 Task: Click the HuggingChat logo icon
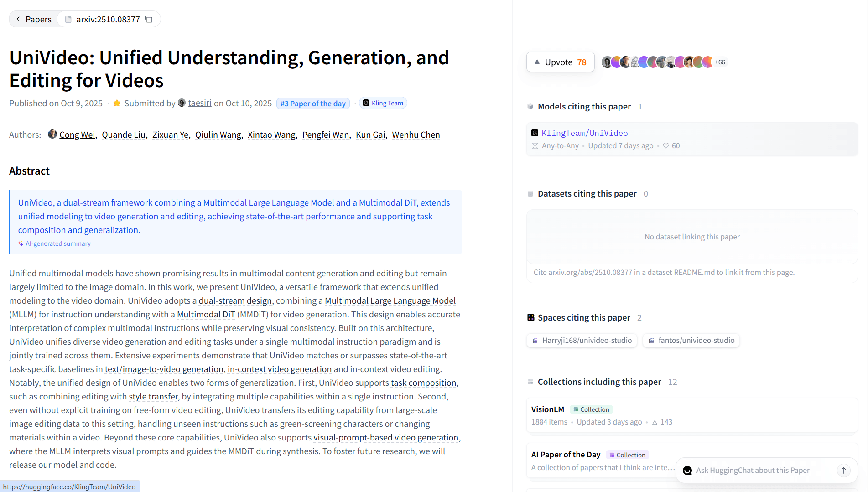coord(687,470)
